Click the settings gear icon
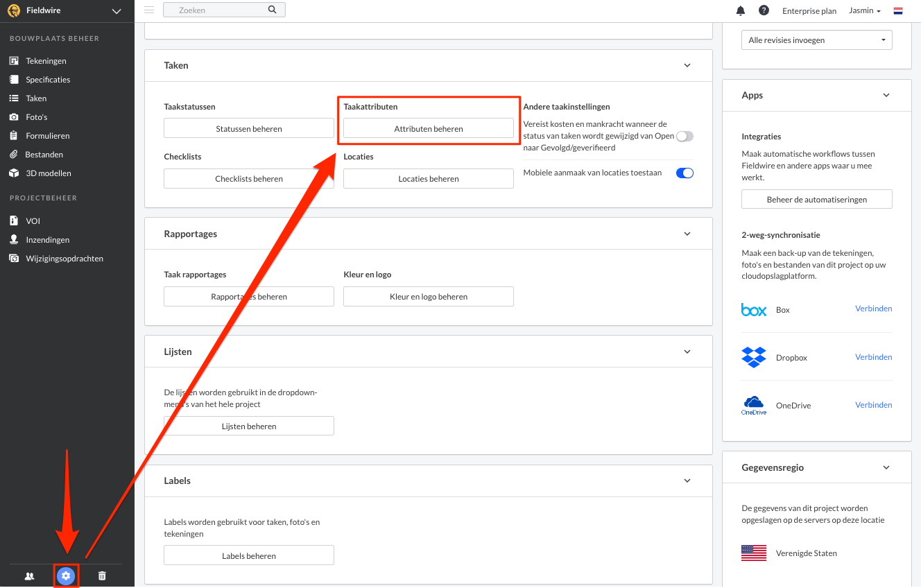The height and width of the screenshot is (588, 921). point(66,576)
